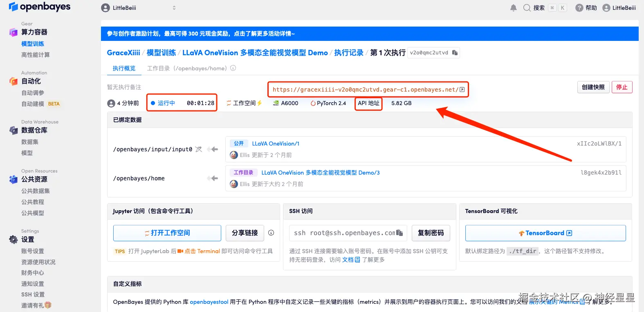
Task: Click the creator incentive banner
Action: (x=370, y=34)
